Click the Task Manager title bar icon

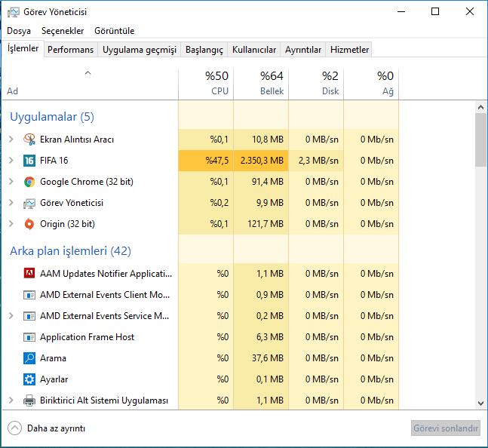point(14,12)
